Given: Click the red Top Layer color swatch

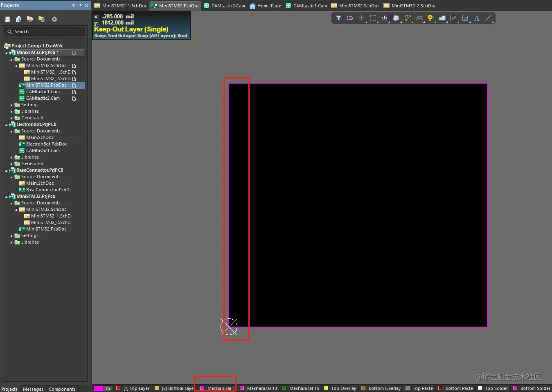Looking at the screenshot, I should (118, 388).
